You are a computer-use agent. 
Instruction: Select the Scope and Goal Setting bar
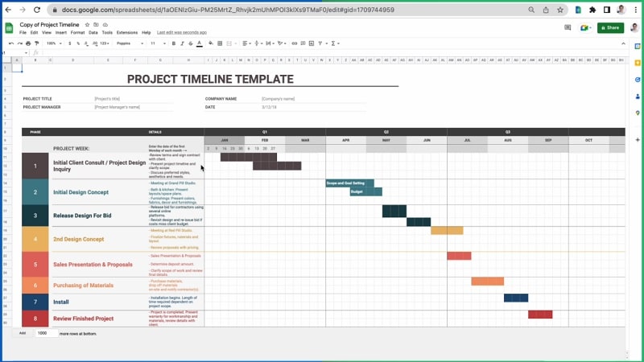[350, 183]
